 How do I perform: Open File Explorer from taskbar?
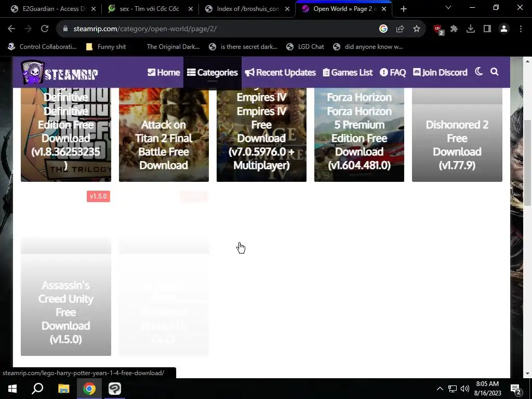(63, 389)
